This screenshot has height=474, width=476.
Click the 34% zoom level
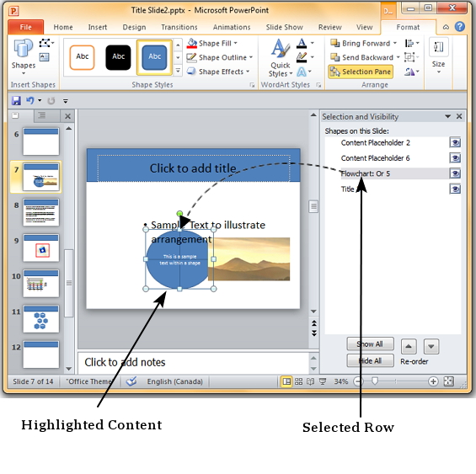tap(341, 381)
